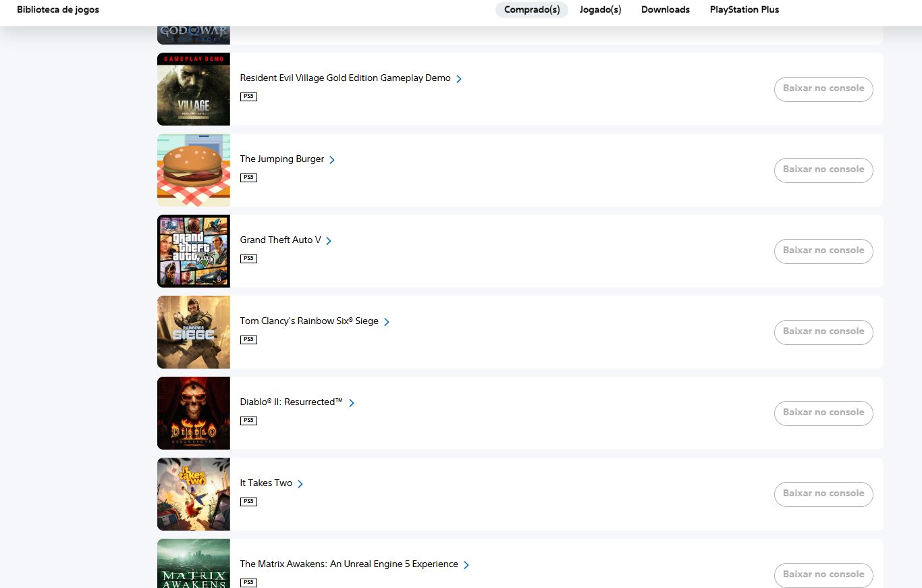This screenshot has height=588, width=922.
Task: Click chevron next to The Jumping Burger
Action: coord(332,160)
